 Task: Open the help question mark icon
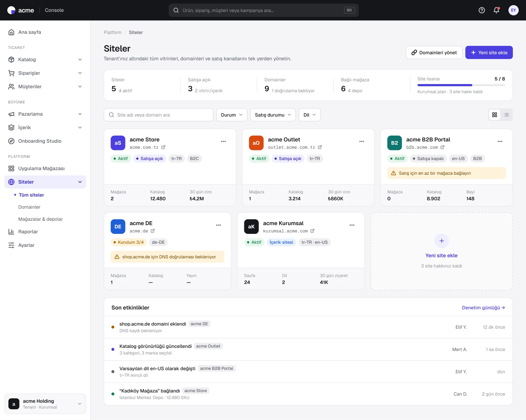tap(482, 10)
